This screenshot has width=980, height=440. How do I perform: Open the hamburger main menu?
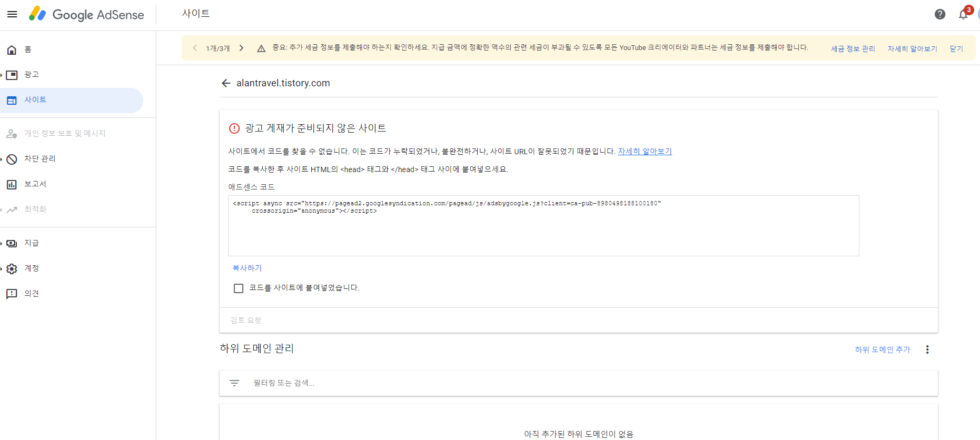coord(12,14)
